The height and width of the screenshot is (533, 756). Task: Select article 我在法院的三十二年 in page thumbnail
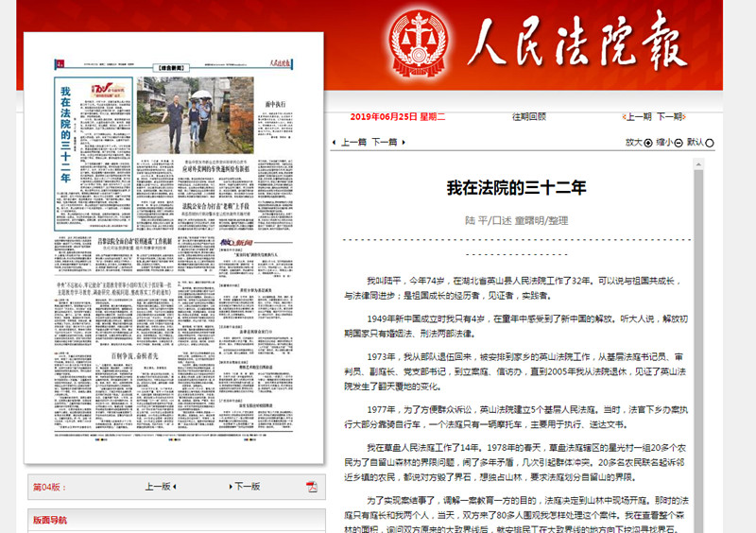(93, 154)
